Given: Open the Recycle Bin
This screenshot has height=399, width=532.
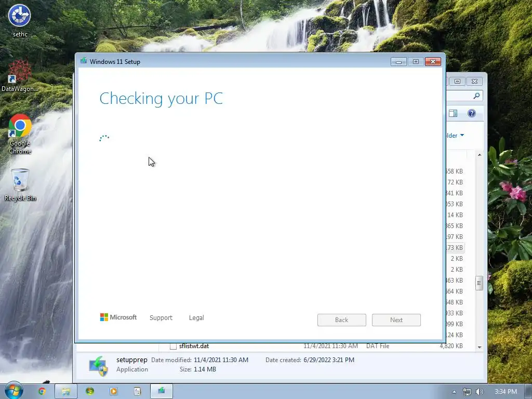Looking at the screenshot, I should (20, 185).
